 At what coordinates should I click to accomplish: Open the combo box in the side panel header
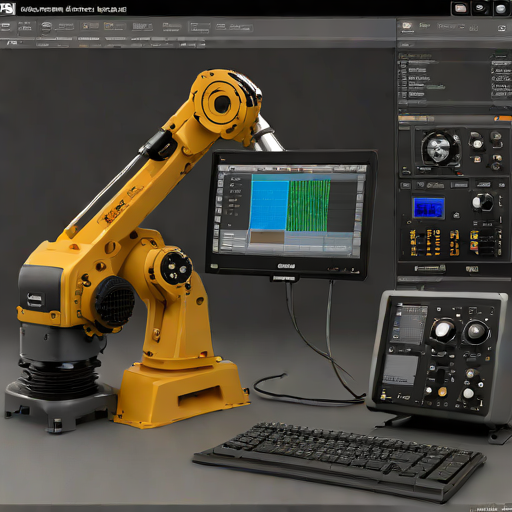pyautogui.click(x=451, y=26)
